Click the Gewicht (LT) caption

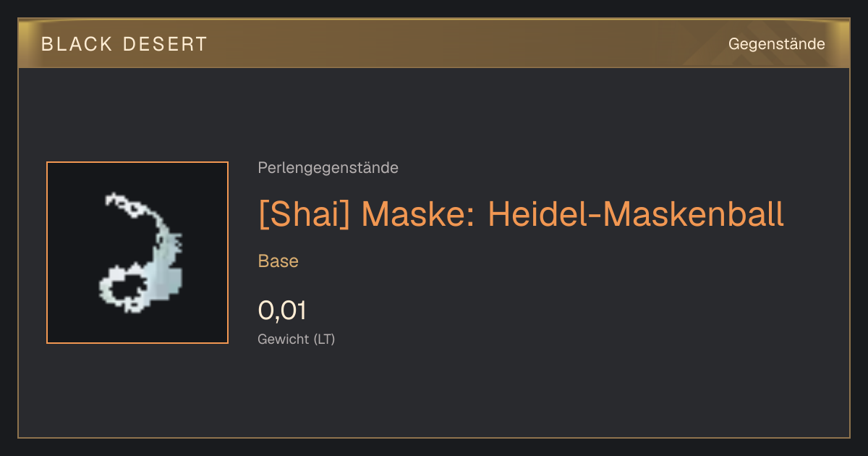(297, 339)
